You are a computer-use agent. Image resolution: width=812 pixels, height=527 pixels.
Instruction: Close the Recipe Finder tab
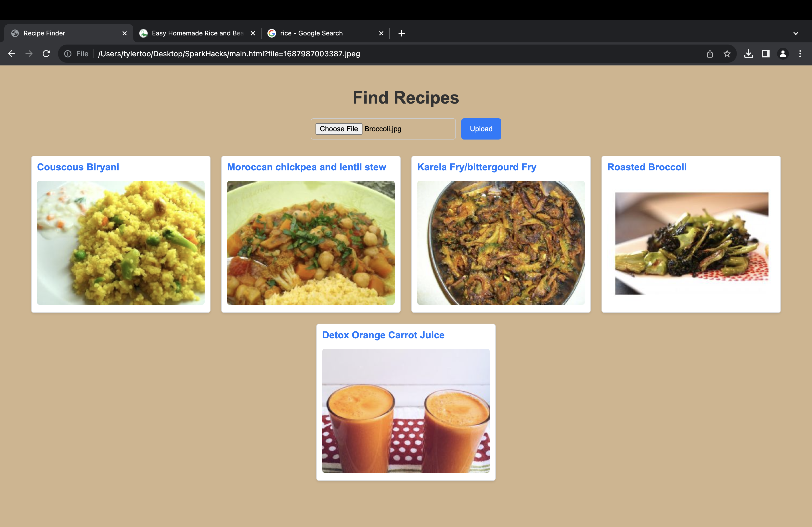coord(125,33)
